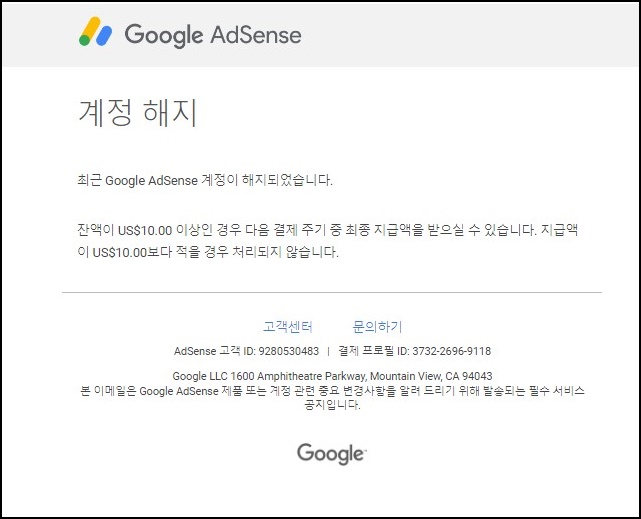Image resolution: width=641 pixels, height=519 pixels.
Task: Click the '본 이메일은 Google AdSense' notice text
Action: [x=332, y=391]
